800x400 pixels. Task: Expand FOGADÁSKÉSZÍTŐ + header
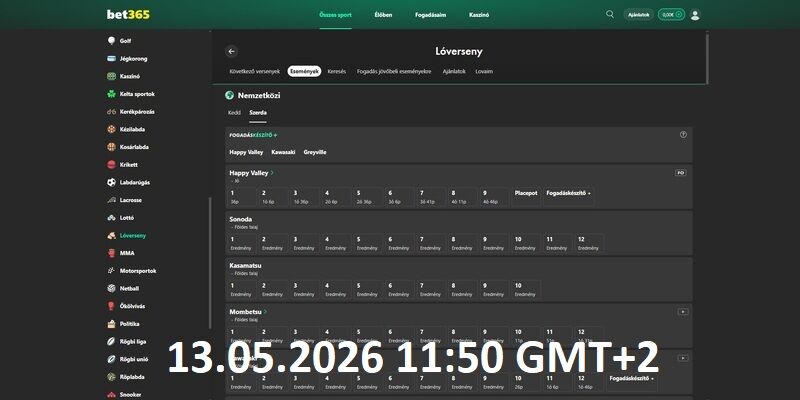[253, 135]
